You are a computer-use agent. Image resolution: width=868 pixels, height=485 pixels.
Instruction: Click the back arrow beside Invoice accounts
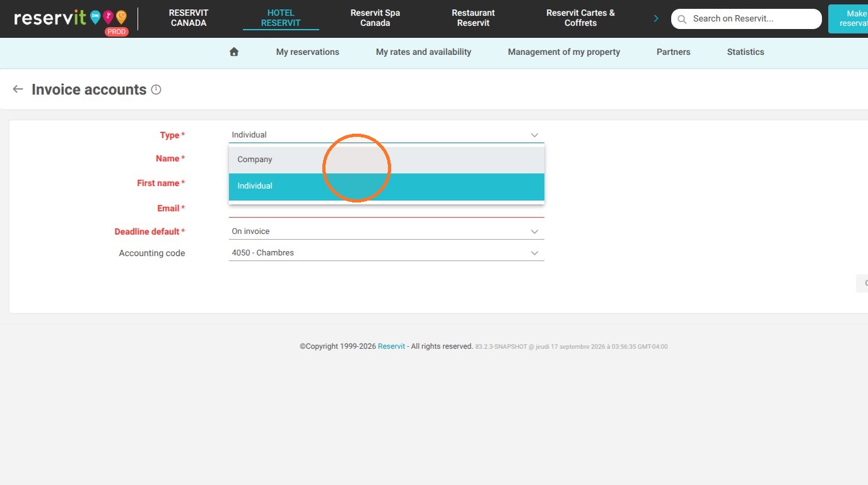click(18, 90)
